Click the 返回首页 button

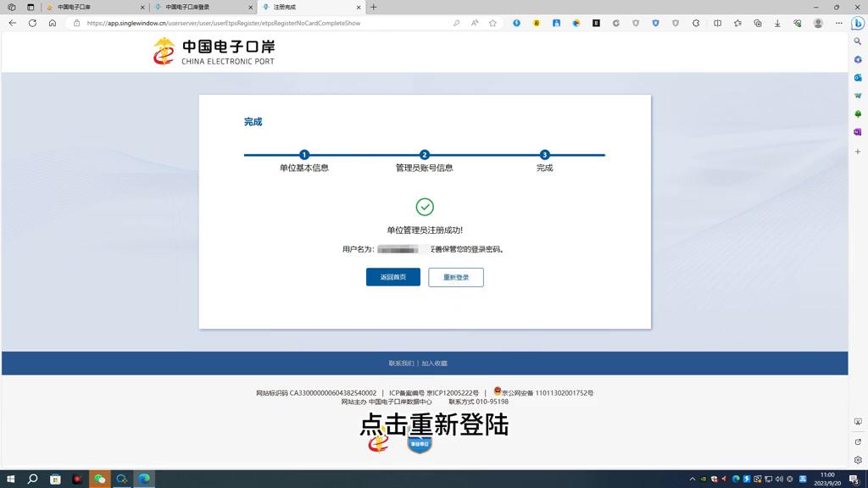point(392,277)
